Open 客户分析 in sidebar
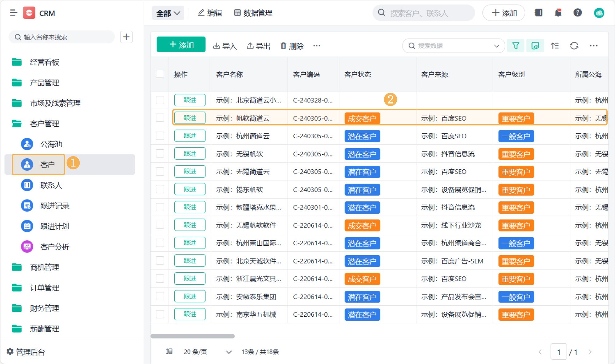Image resolution: width=615 pixels, height=364 pixels. point(54,247)
